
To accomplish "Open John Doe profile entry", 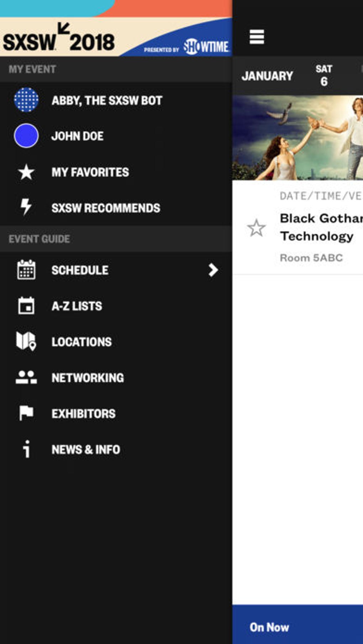I will (x=78, y=136).
